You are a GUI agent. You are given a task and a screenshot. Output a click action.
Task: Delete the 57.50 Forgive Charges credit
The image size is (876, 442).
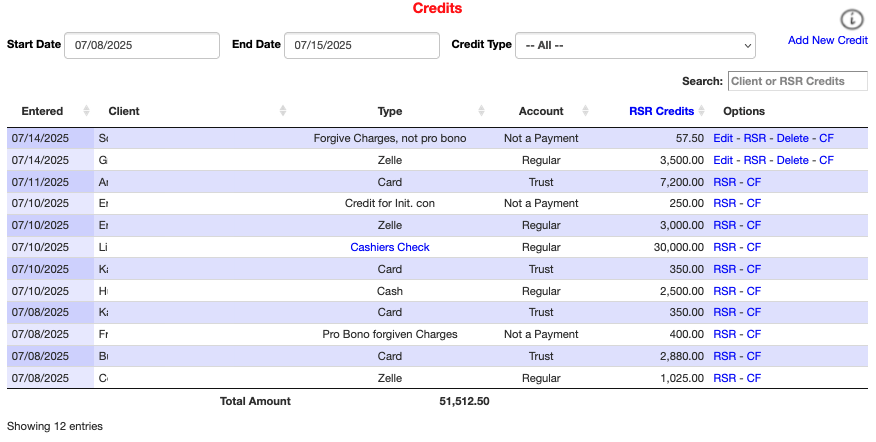point(792,138)
